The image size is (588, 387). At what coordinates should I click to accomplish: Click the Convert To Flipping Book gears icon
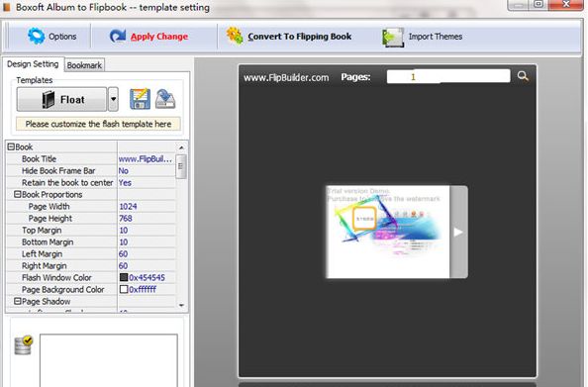[235, 36]
